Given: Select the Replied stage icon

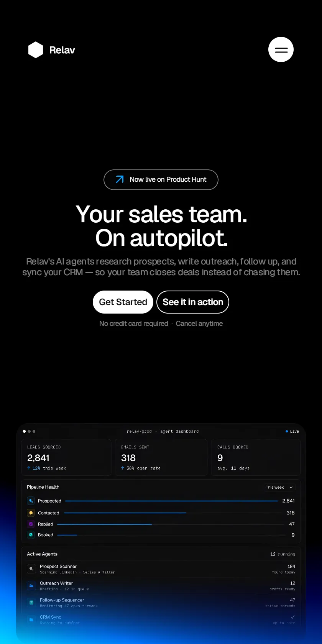Looking at the screenshot, I should (31, 524).
